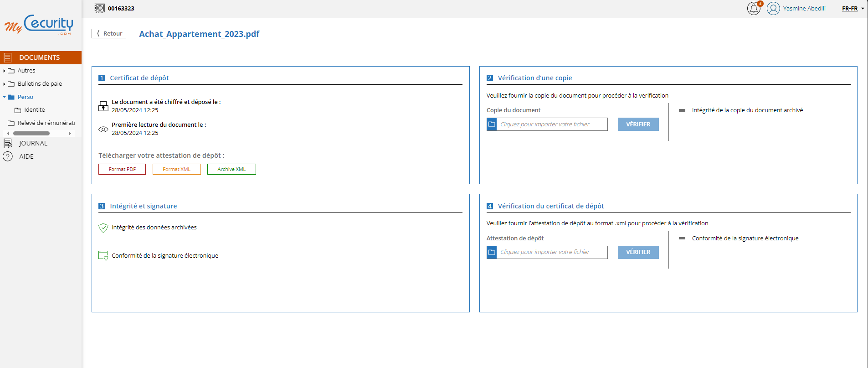
Task: Select the Identite folder
Action: (34, 110)
